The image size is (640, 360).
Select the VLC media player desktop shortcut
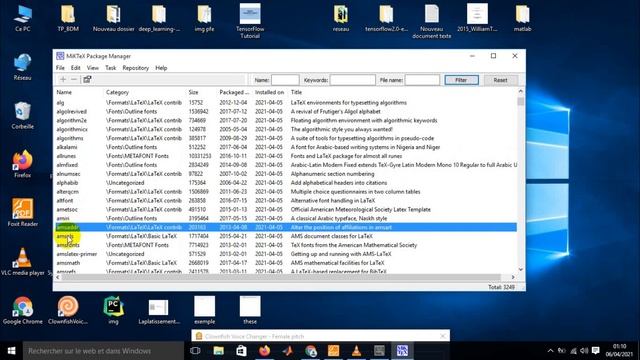[x=22, y=261]
